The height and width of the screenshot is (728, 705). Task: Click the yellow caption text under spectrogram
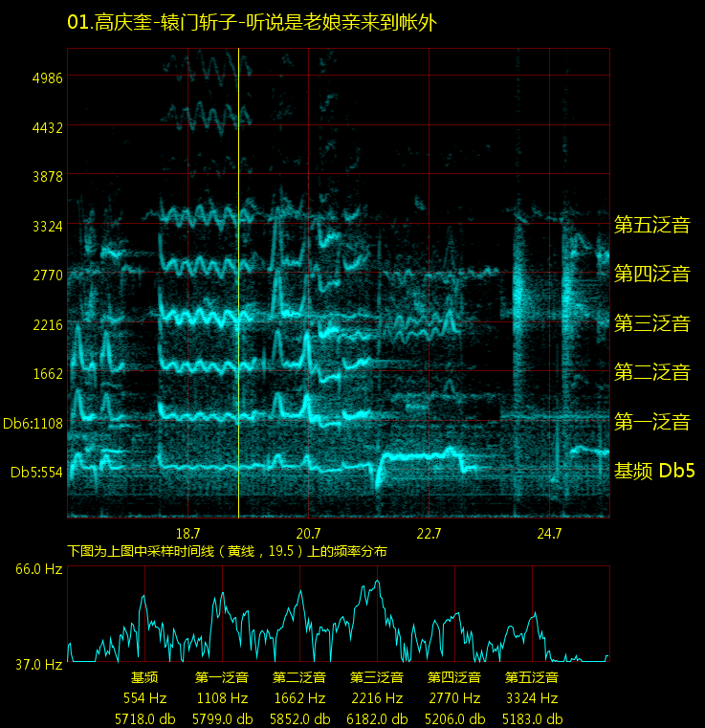click(x=227, y=551)
